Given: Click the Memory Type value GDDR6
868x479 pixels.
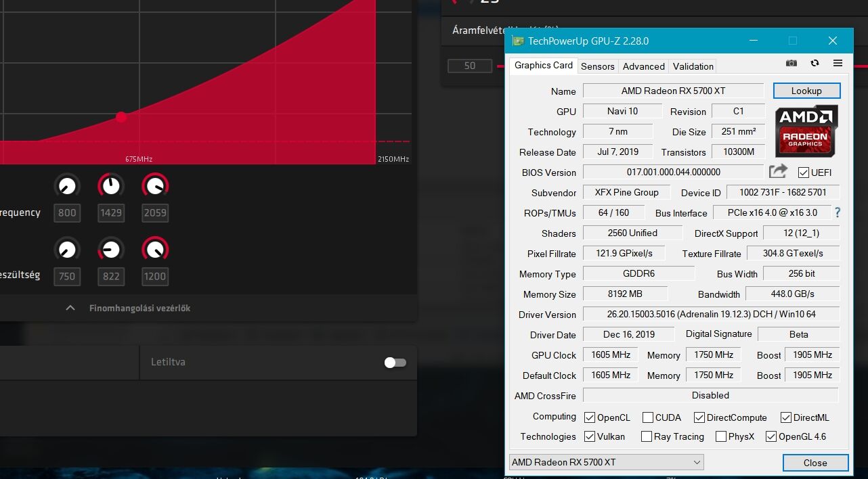Looking at the screenshot, I should click(638, 273).
